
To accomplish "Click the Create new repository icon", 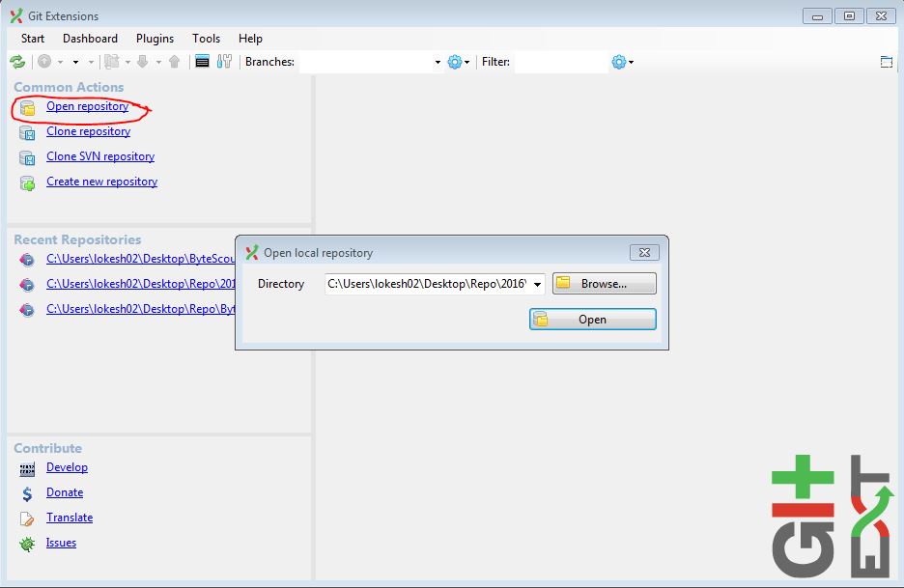I will click(x=27, y=182).
